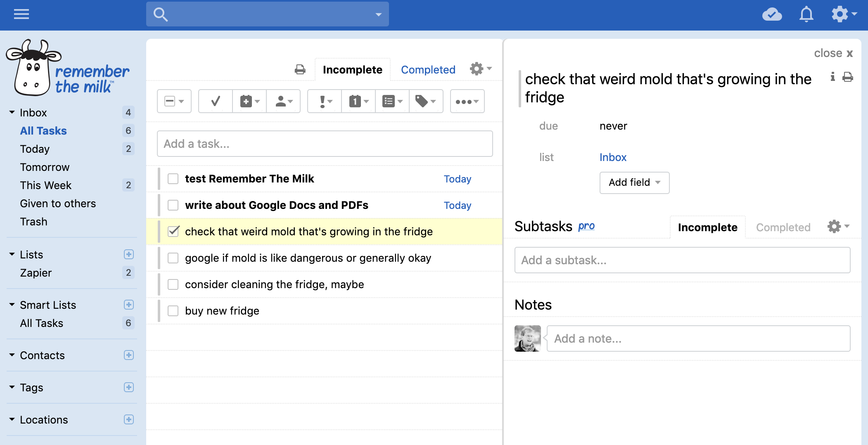Set priority for the selected task
The image size is (868, 445).
[x=325, y=101]
